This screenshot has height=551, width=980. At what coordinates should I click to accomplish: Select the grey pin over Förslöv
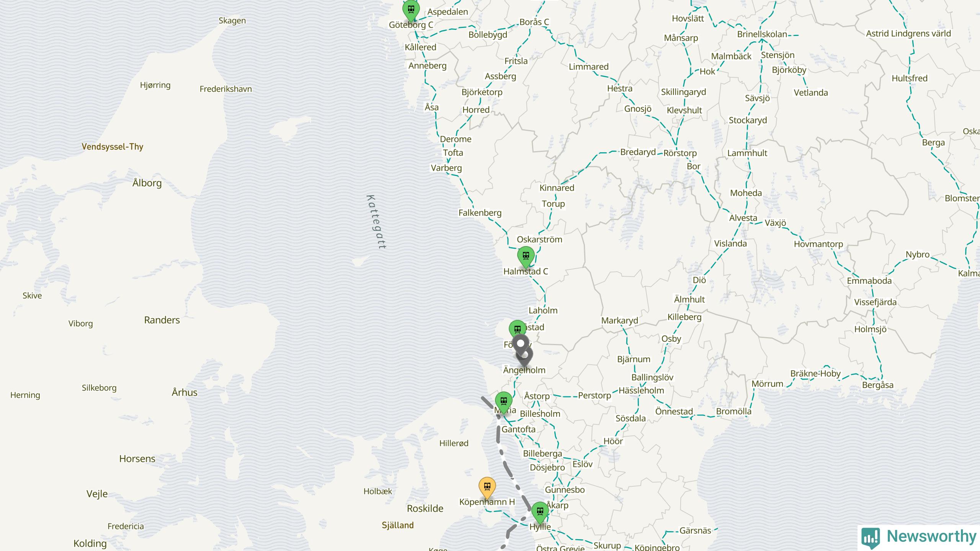click(x=521, y=346)
